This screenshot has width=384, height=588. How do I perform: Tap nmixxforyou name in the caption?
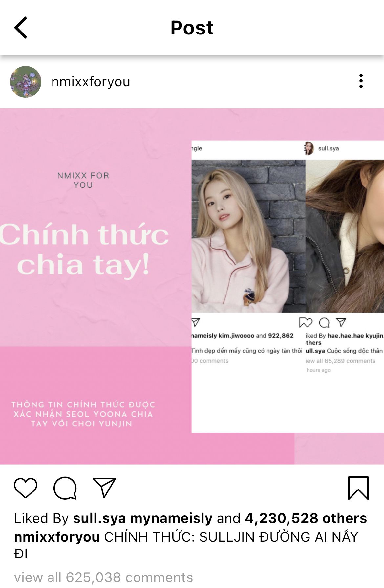[x=57, y=537]
